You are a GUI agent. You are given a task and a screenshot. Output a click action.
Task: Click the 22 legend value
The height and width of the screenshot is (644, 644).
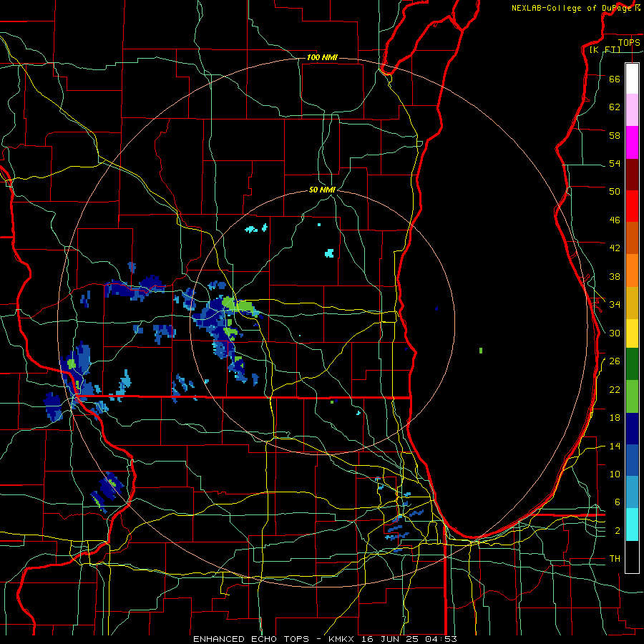tap(615, 390)
